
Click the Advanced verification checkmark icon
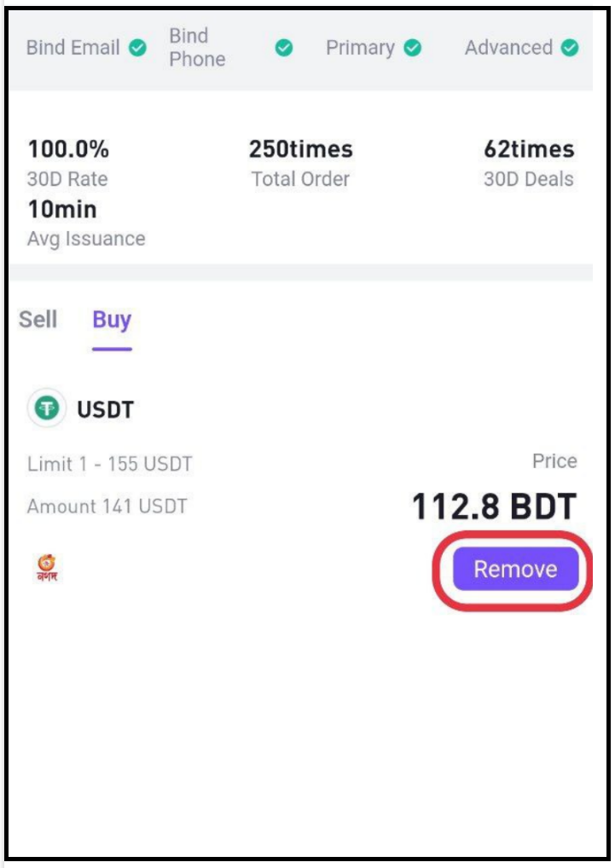(570, 48)
